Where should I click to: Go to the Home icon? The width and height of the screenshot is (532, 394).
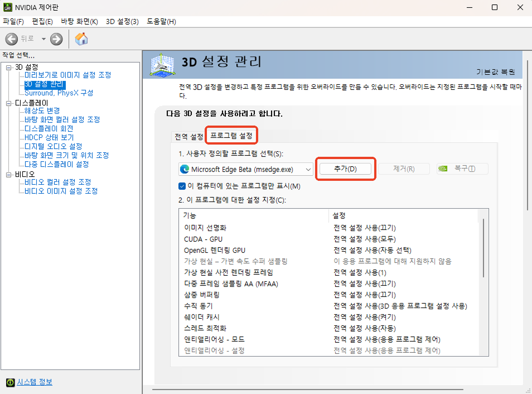[x=81, y=39]
